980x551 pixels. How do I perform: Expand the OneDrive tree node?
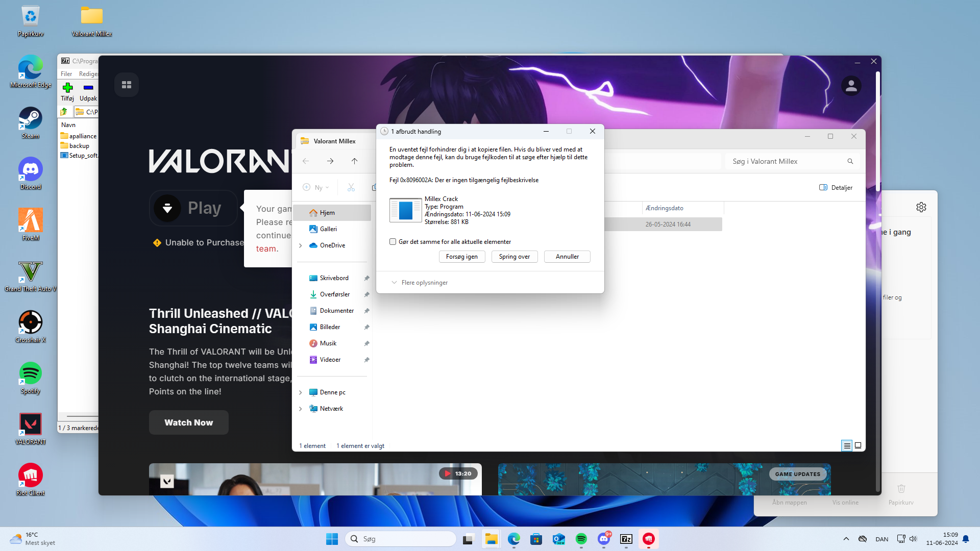coord(301,245)
